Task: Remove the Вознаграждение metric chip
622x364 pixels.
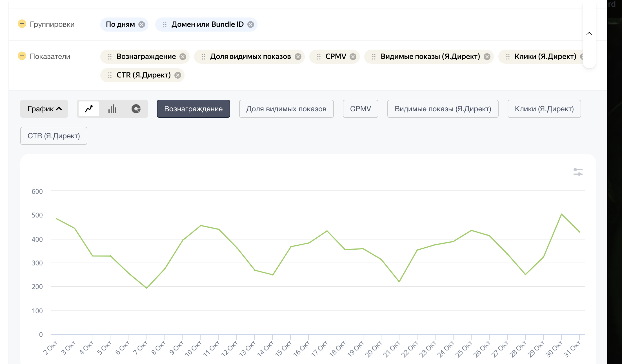Action: coord(183,57)
